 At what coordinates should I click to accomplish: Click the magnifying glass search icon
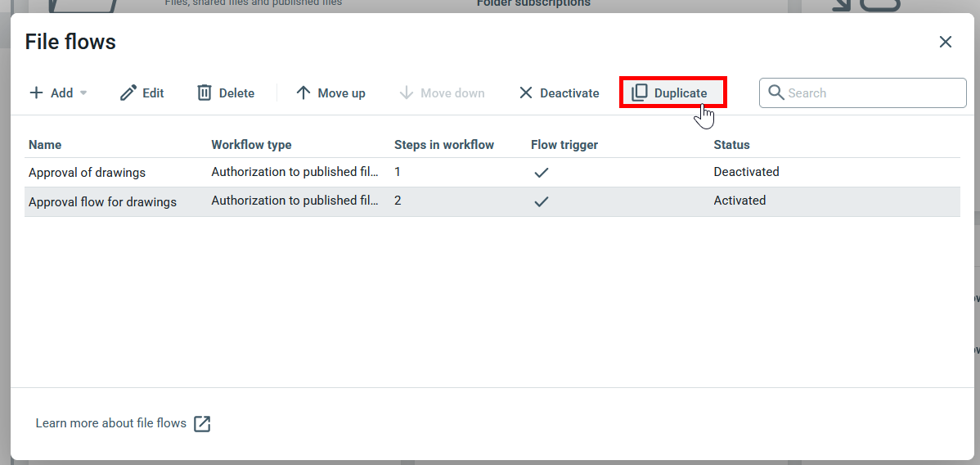[775, 93]
